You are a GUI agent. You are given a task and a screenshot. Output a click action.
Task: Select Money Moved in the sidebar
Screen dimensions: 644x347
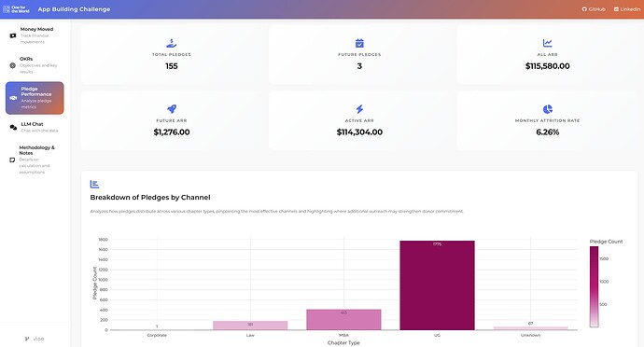pyautogui.click(x=35, y=35)
